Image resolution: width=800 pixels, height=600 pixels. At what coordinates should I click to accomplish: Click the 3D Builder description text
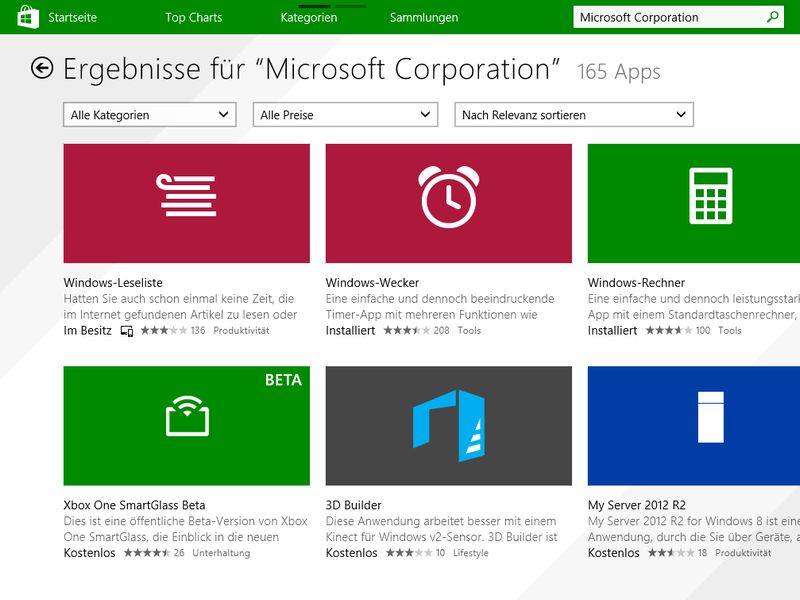click(x=442, y=529)
